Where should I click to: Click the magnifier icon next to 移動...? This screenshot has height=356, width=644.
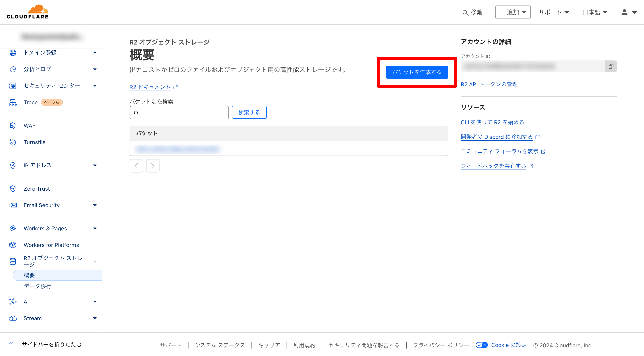click(465, 12)
